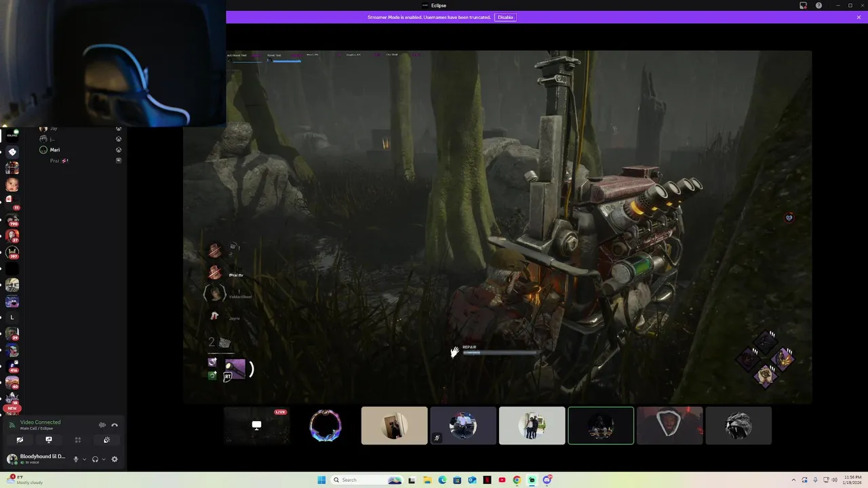Open Activities launcher in voice panel
The height and width of the screenshot is (488, 868).
tap(78, 440)
